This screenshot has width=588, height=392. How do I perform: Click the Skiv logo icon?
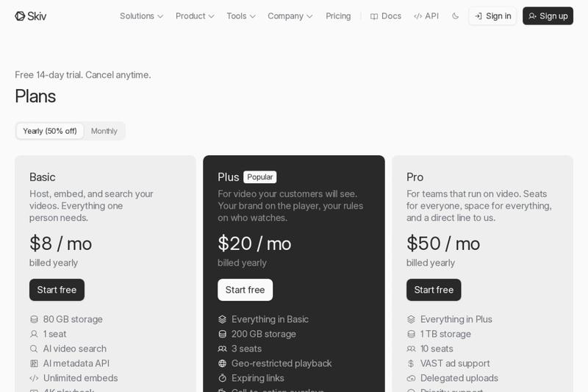pos(20,16)
